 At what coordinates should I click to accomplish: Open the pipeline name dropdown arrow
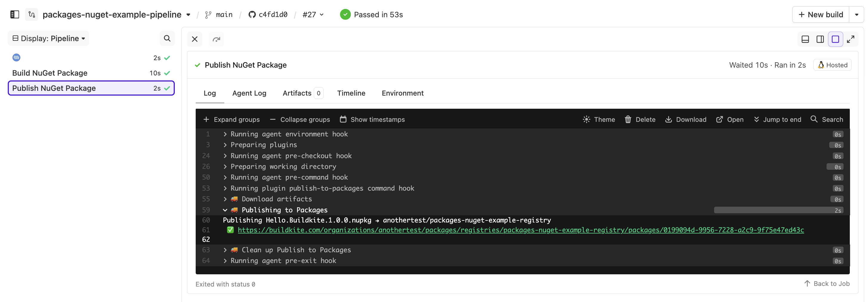tap(188, 15)
